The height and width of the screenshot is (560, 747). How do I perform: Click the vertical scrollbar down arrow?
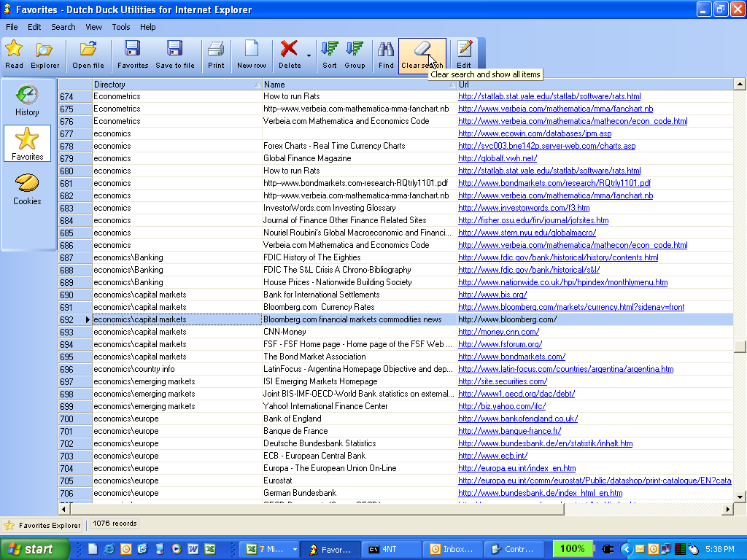point(740,497)
